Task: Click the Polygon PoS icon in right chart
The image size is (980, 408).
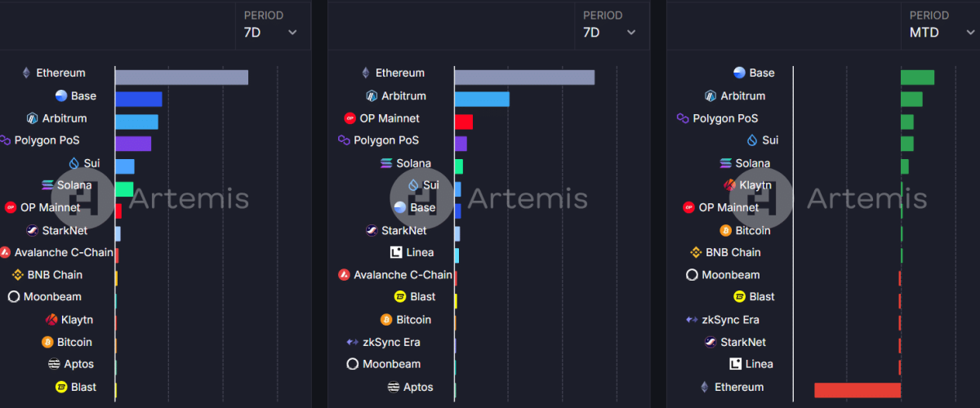Action: [x=683, y=118]
